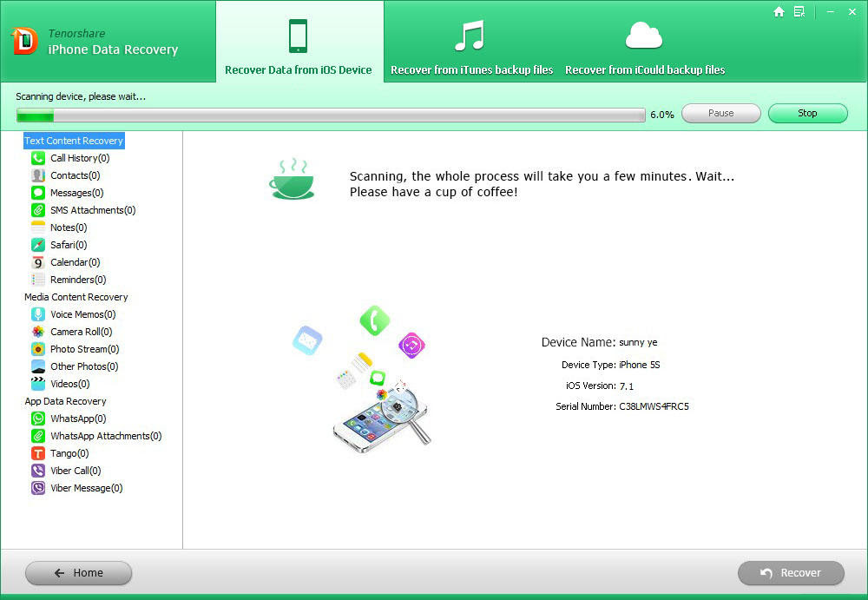Switch to Recover Data from iOS Device tab
868x600 pixels.
(299, 42)
